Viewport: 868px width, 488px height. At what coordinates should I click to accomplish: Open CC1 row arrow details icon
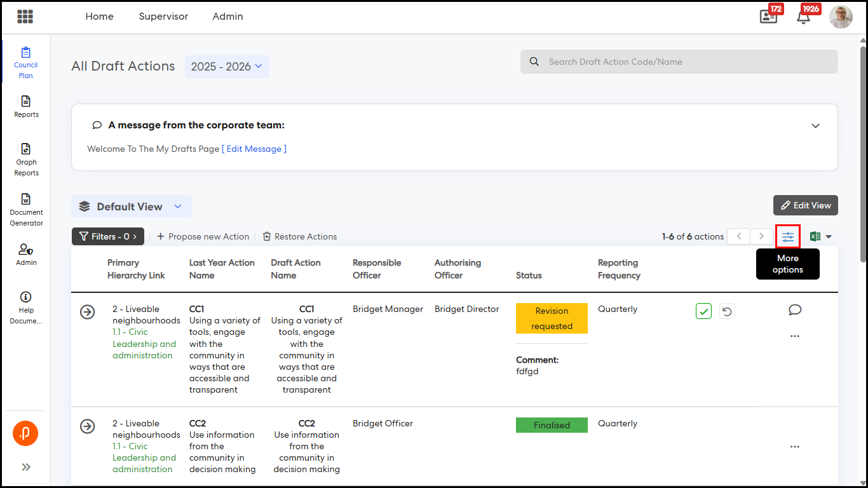tap(87, 311)
